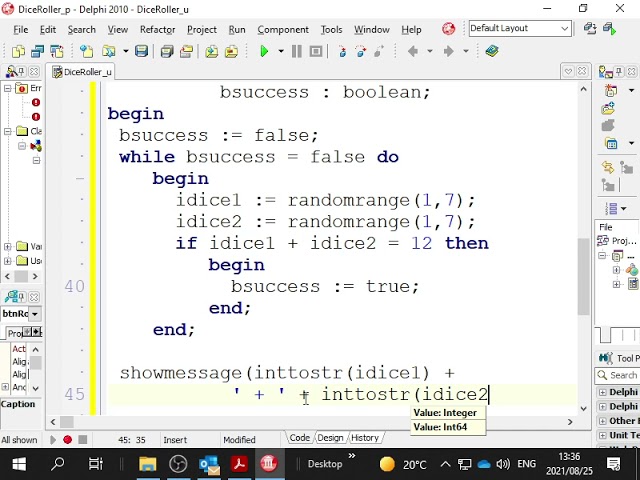Collapse the Err node in Structure tree
This screenshot has height=480, width=640.
tap(7, 88)
